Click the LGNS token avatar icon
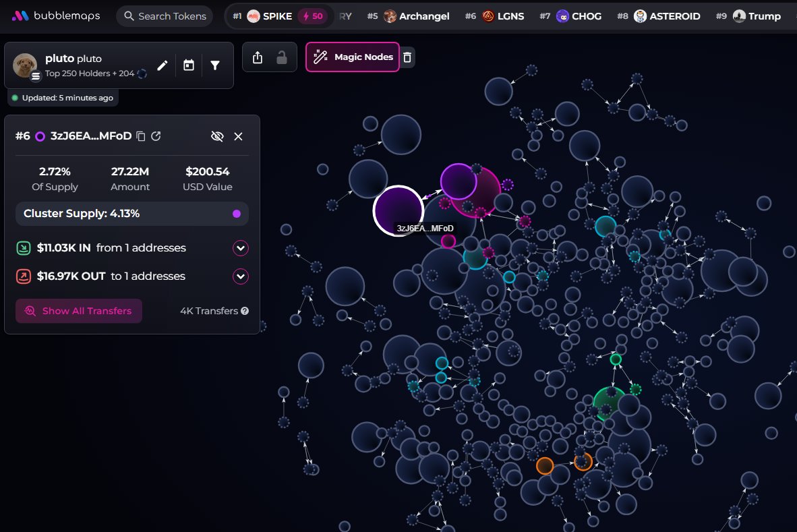The height and width of the screenshot is (532, 797). point(488,16)
